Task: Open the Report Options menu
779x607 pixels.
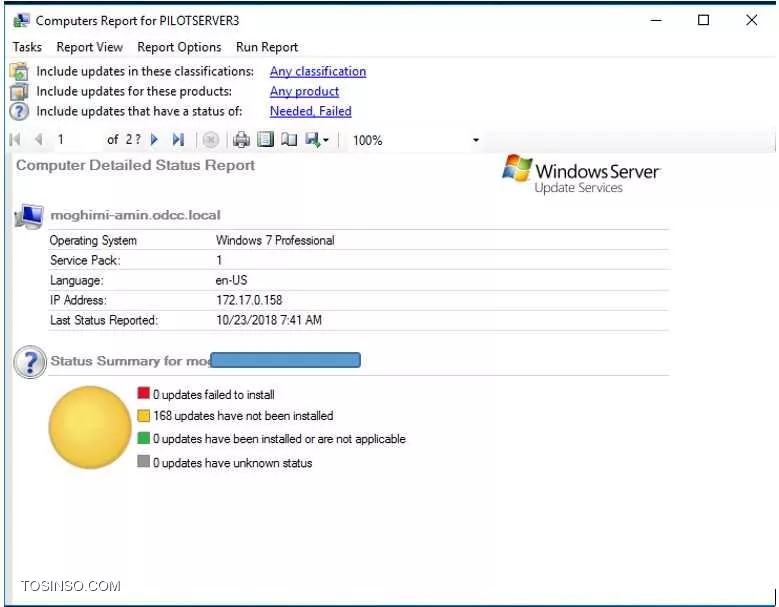Action: coord(179,47)
